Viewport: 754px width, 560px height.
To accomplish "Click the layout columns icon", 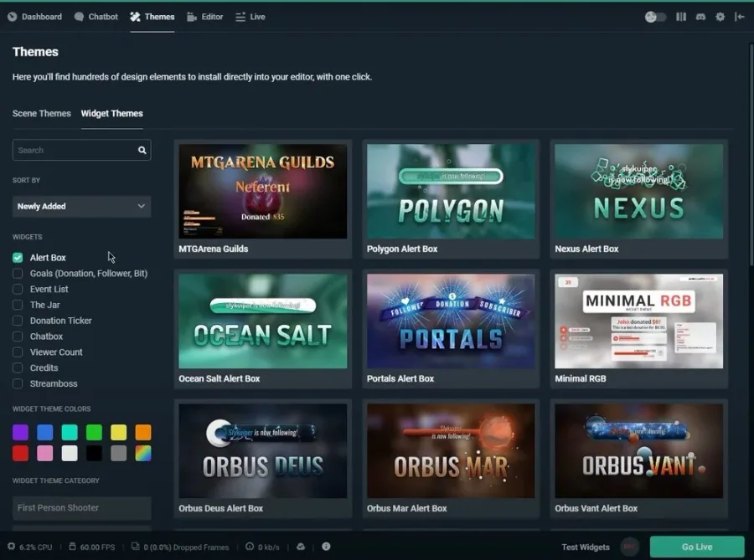I will [x=681, y=17].
